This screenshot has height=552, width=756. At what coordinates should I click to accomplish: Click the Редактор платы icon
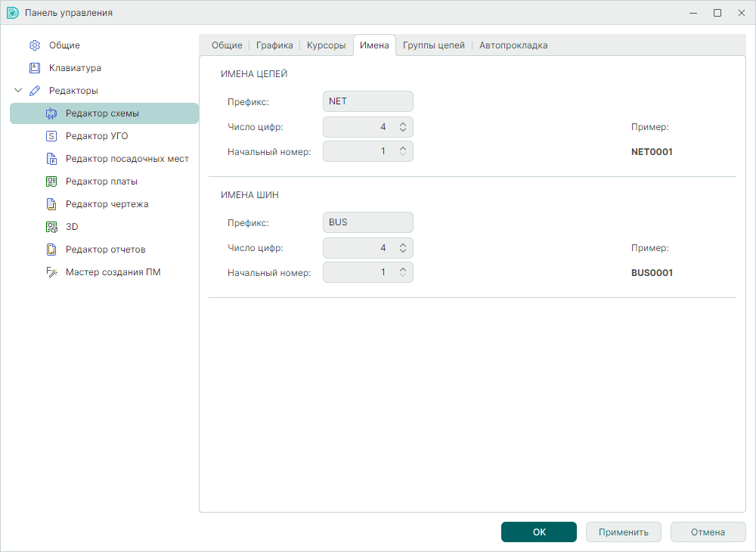pos(51,181)
